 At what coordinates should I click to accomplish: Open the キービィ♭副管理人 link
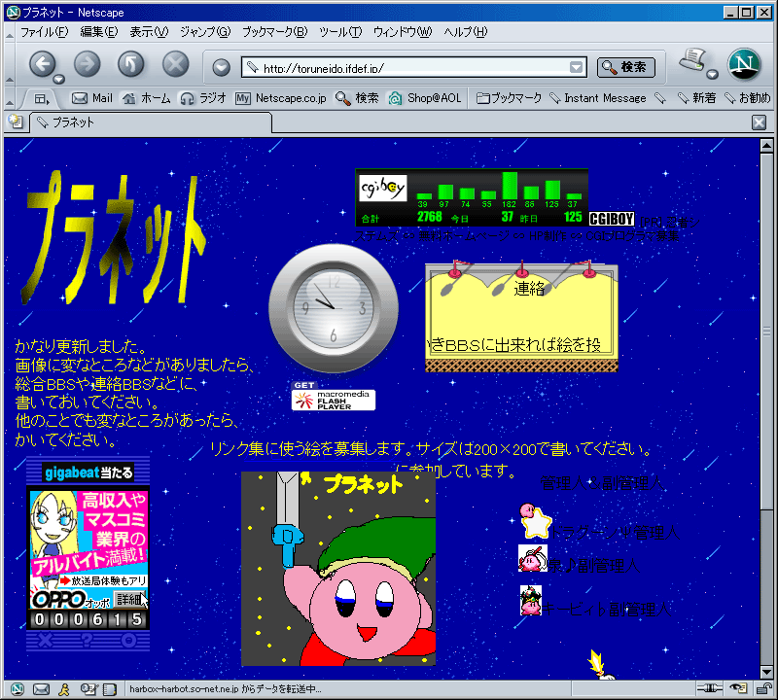pos(606,609)
